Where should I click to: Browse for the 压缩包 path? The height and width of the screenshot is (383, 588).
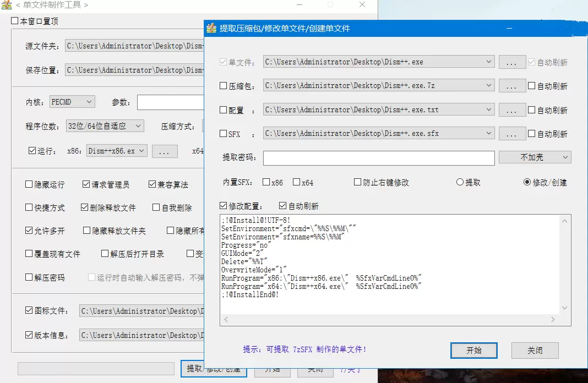[x=512, y=86]
